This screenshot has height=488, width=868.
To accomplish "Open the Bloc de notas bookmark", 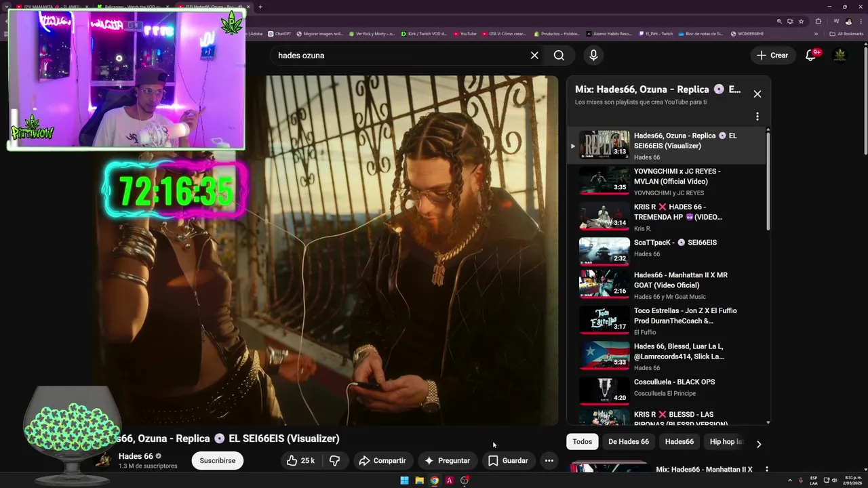I will (x=701, y=34).
